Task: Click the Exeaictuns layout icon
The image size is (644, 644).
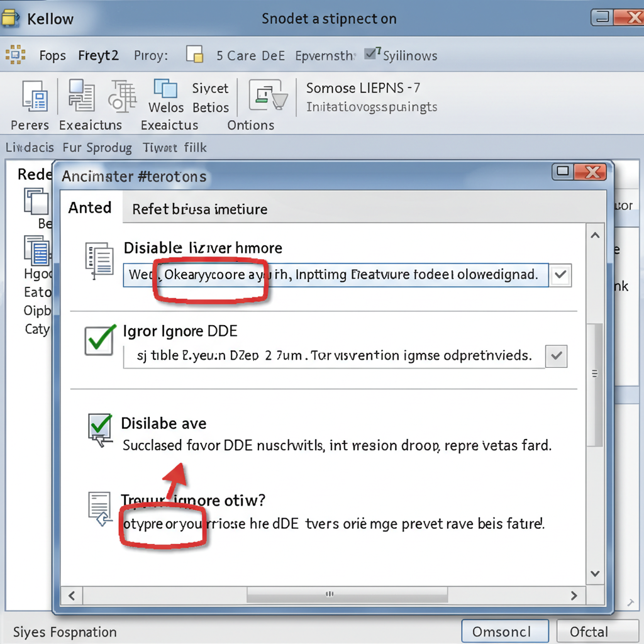Action: click(81, 96)
